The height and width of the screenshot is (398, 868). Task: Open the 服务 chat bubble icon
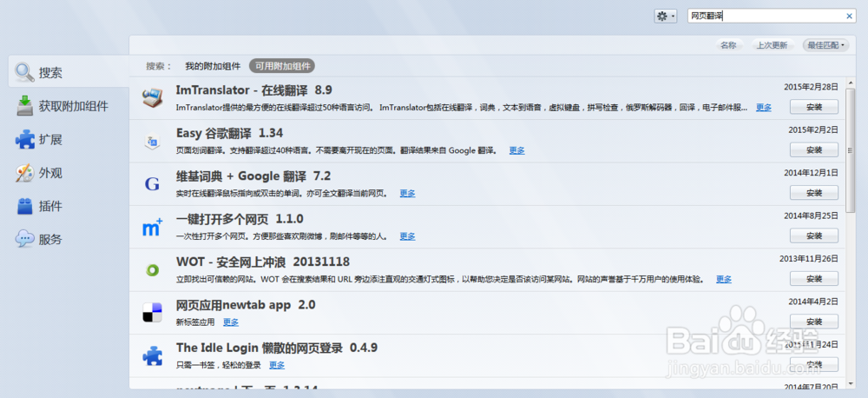click(25, 239)
